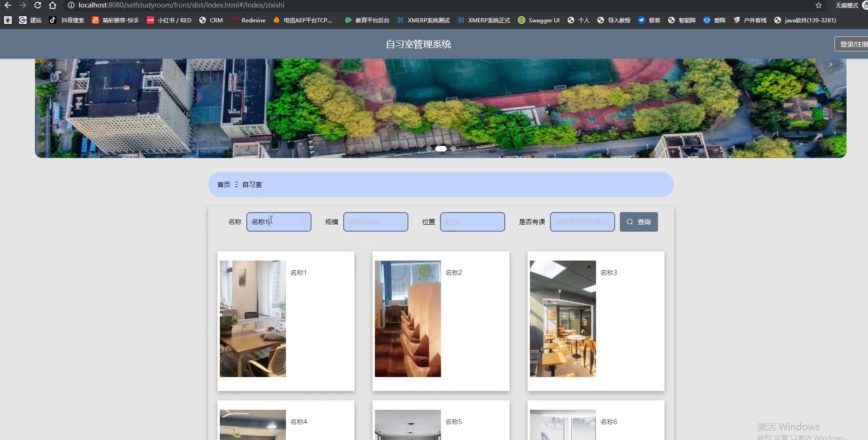Click the 首页 breadcrumb link
The height and width of the screenshot is (440, 868).
click(224, 185)
